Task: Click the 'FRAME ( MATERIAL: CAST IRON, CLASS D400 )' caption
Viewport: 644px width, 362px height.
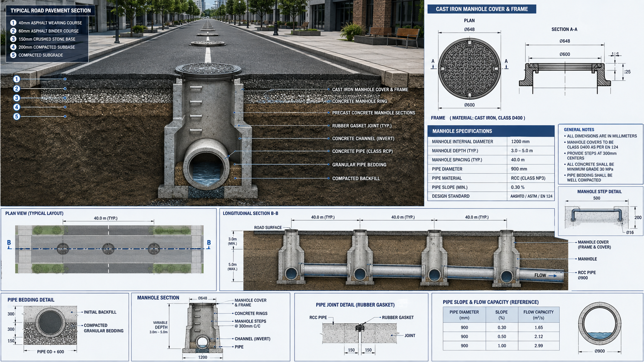Action: pyautogui.click(x=478, y=118)
